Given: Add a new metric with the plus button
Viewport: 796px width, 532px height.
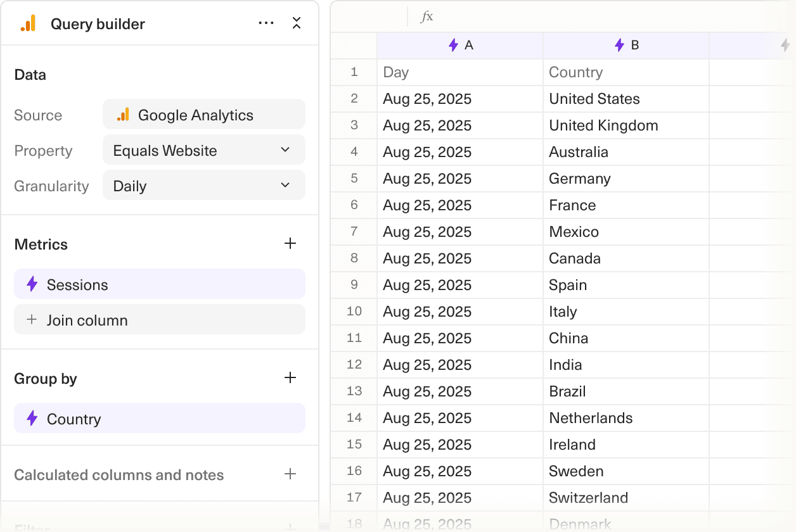Looking at the screenshot, I should click(x=290, y=243).
